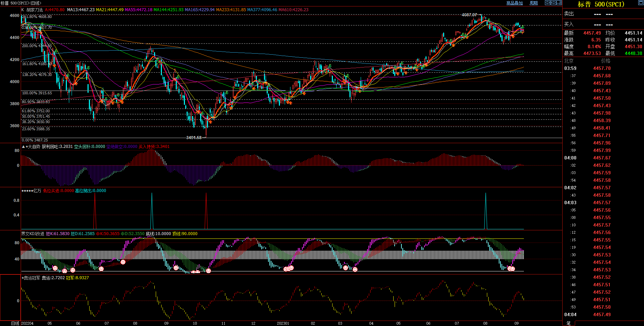Select the 笔 tick tab
The image size is (644, 326).
[x=569, y=323]
